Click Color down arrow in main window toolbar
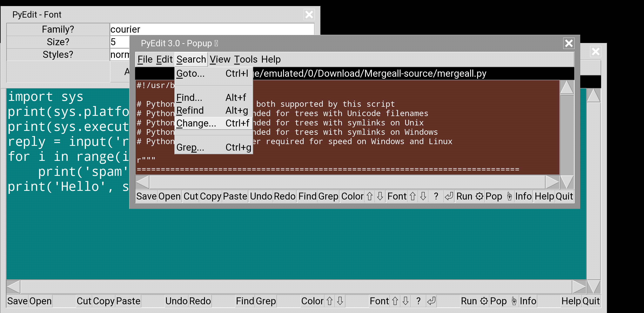The image size is (644, 313). pos(340,301)
